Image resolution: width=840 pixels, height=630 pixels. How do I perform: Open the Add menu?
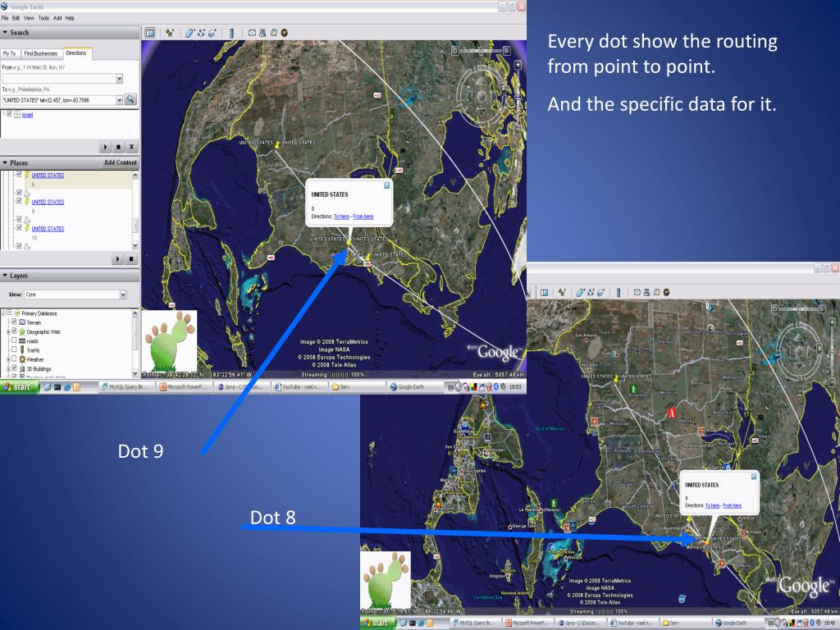pos(57,18)
